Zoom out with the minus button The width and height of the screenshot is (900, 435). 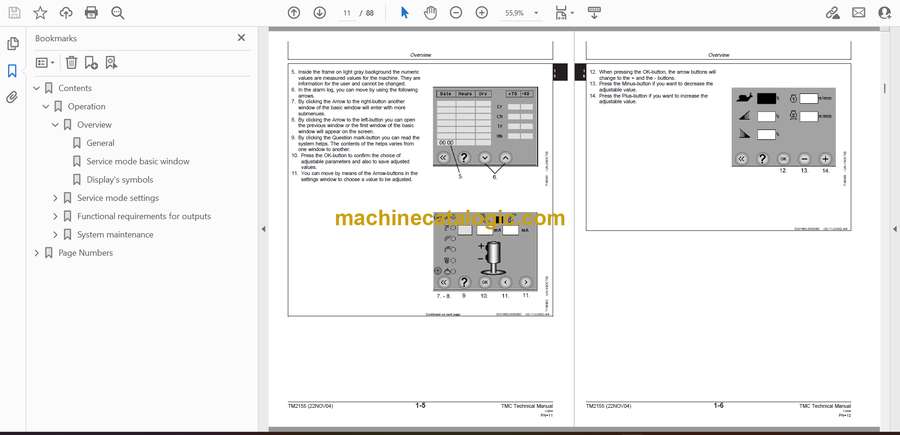456,13
